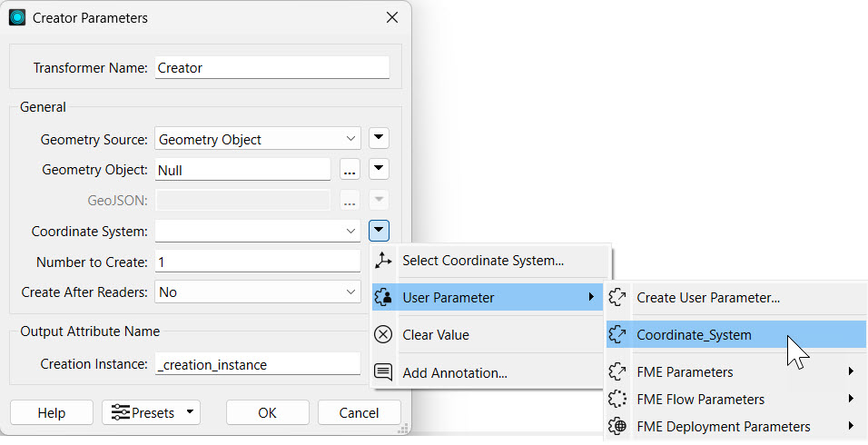
Task: Click the Select Coordinate System axes icon
Action: tap(384, 261)
